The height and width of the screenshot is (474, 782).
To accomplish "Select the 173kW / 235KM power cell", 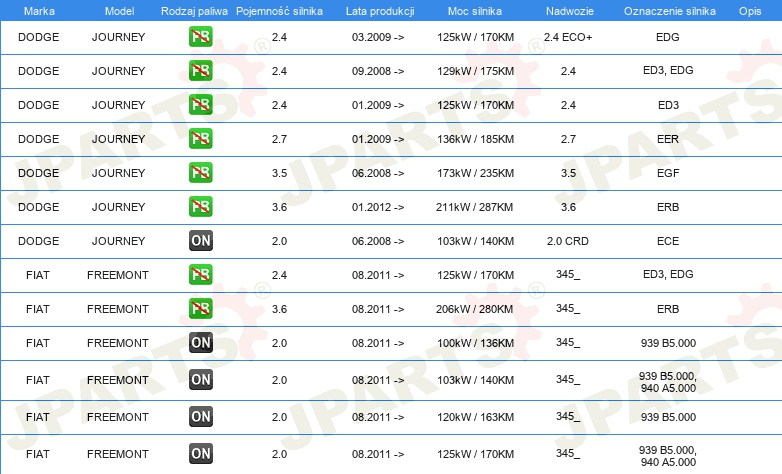I will click(x=475, y=173).
